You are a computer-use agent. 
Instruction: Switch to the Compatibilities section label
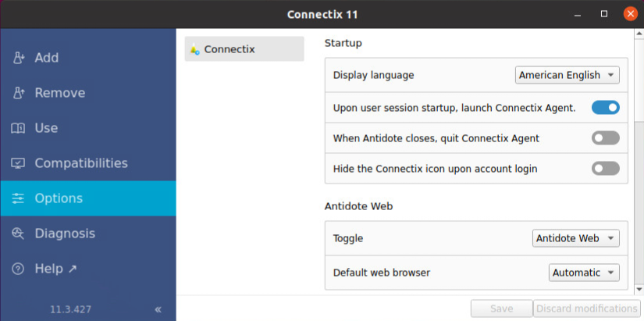click(x=81, y=163)
